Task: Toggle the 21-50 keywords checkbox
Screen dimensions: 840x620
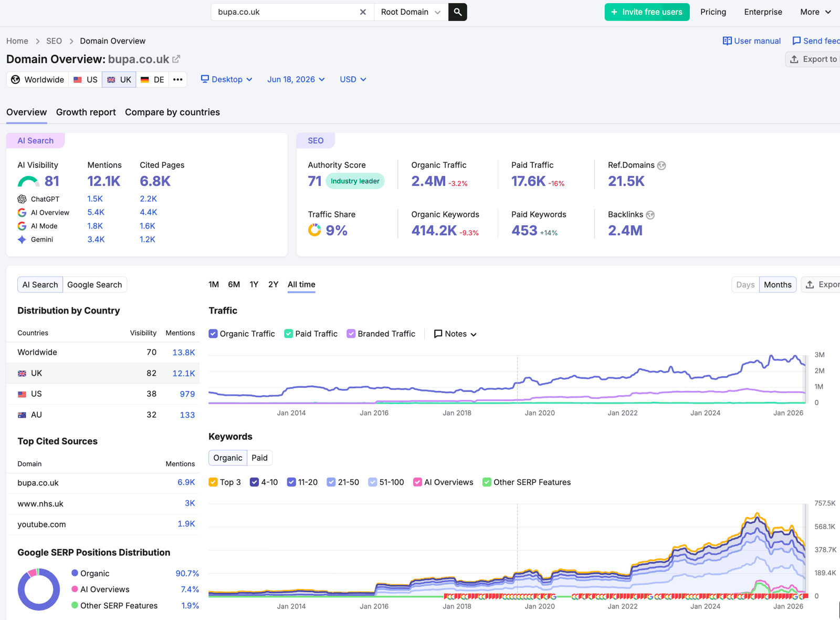Action: coord(331,482)
